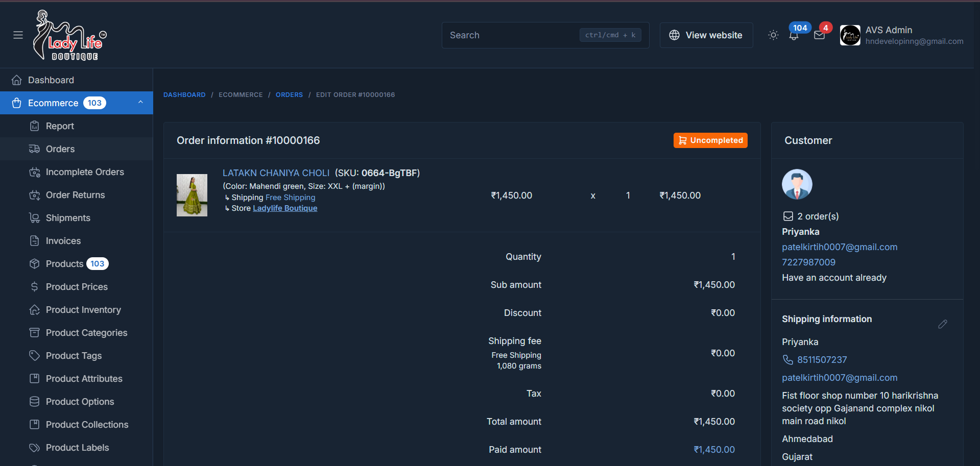Click the hamburger menu icon
Screen dimensions: 980x466
click(18, 35)
